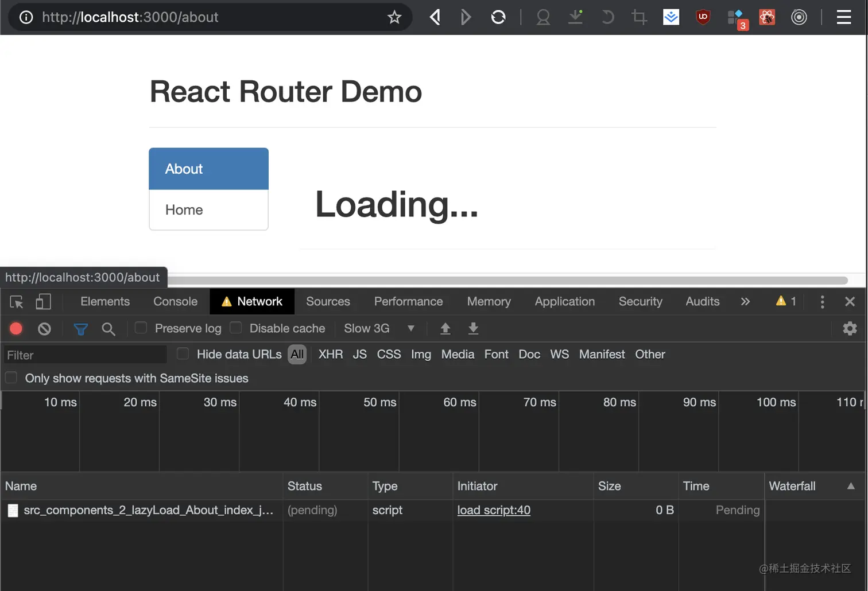Open the load script:40 initiator link

pos(494,510)
